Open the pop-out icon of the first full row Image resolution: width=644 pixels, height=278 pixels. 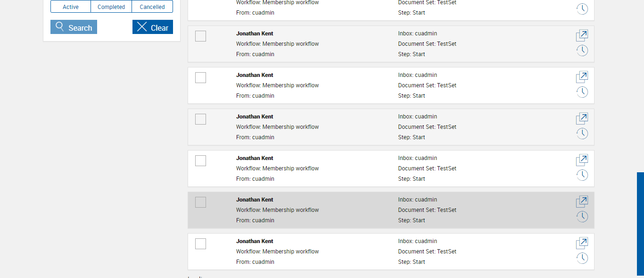[582, 35]
